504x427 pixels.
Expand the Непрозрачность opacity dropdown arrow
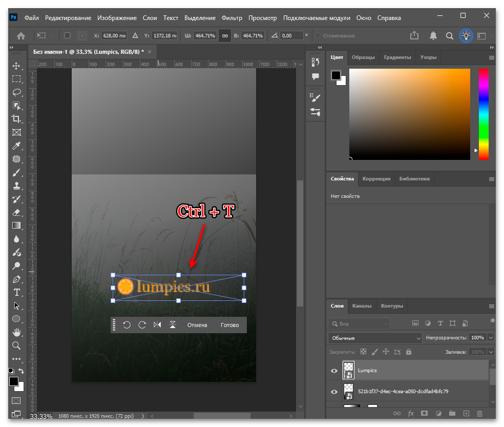tap(491, 337)
